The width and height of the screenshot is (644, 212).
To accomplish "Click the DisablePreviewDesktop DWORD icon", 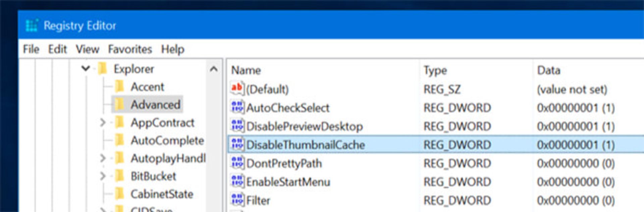I will click(237, 126).
